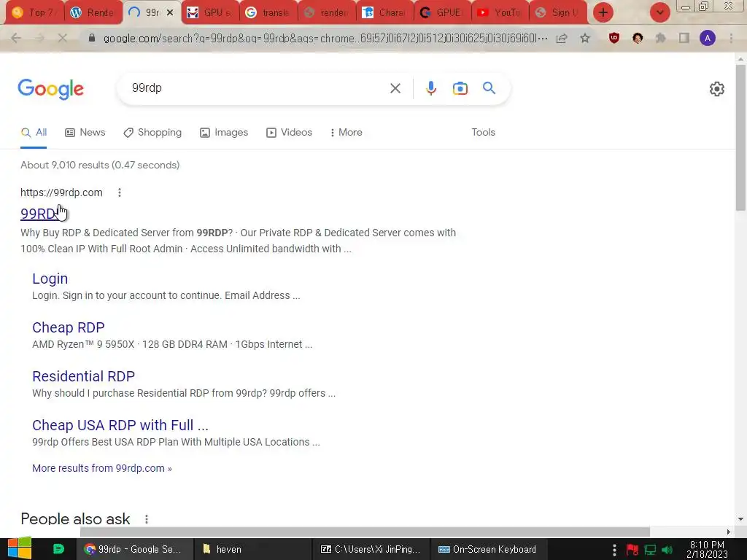
Task: Open volume speaker tray icon
Action: click(667, 550)
